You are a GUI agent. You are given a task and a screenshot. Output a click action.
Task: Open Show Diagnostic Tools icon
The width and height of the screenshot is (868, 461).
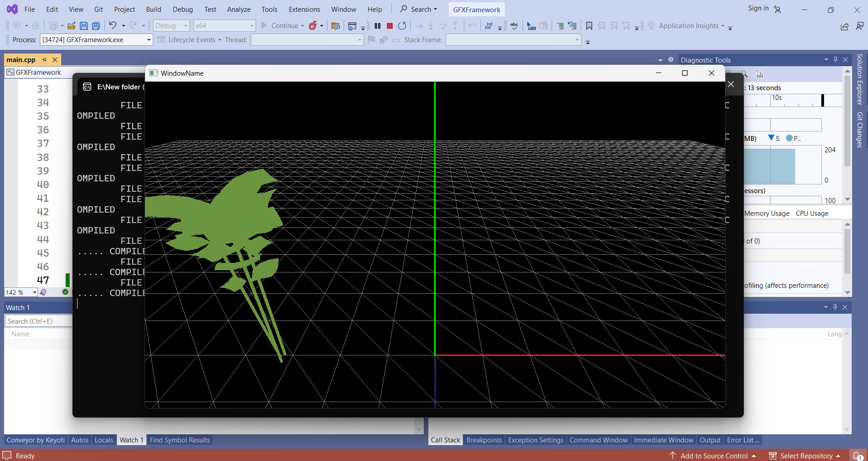click(x=760, y=74)
